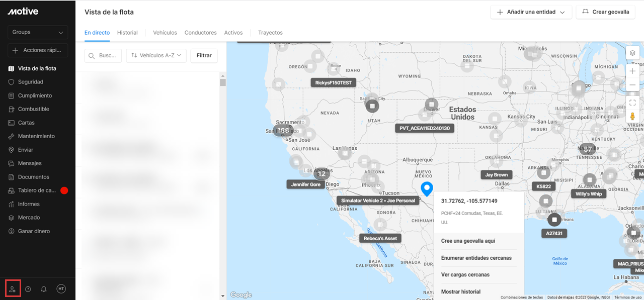Select Cree una geovalla aquí option
Image resolution: width=644 pixels, height=300 pixels.
[x=468, y=241]
